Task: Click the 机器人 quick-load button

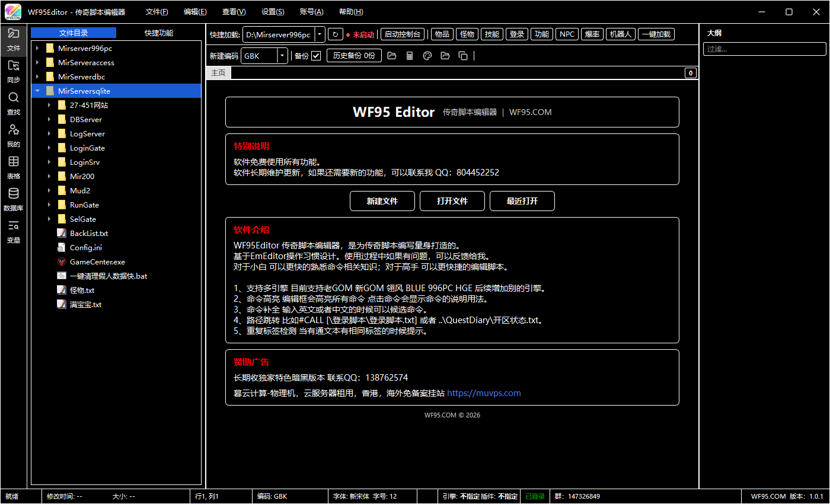Action: 621,34
